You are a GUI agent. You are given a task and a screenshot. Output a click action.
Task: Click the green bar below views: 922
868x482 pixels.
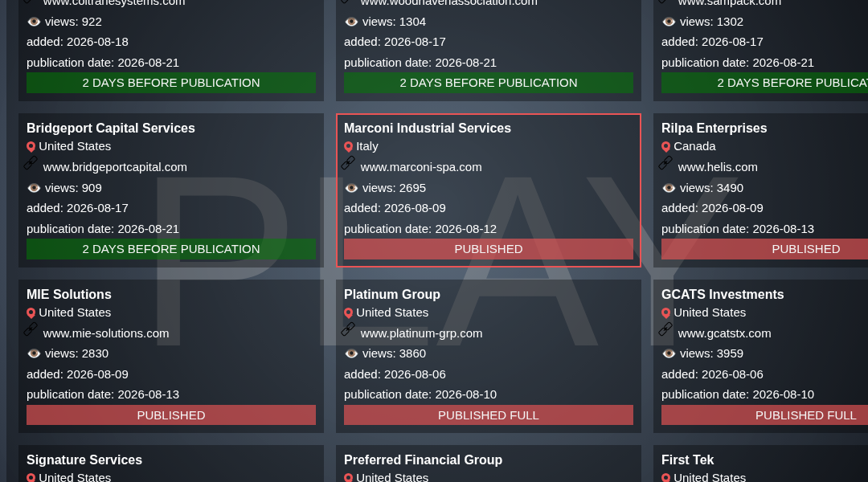click(171, 83)
